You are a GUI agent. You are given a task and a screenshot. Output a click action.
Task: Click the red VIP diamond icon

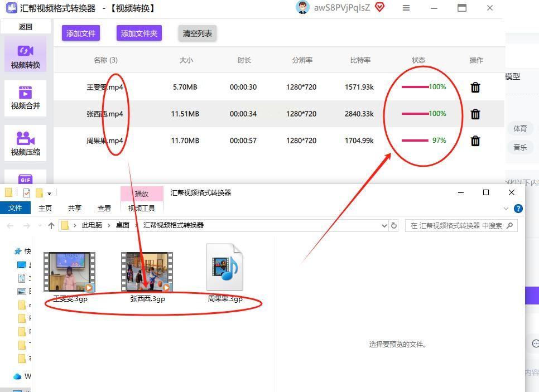pyautogui.click(x=380, y=8)
